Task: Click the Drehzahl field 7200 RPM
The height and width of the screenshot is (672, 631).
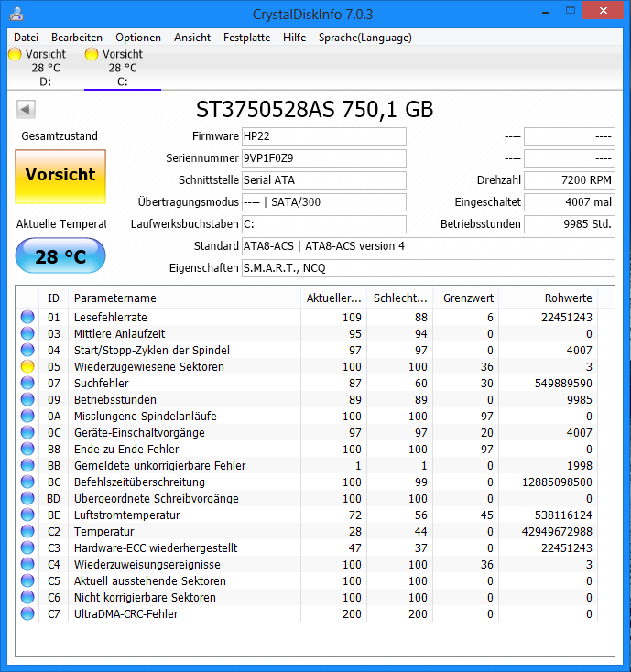Action: pyautogui.click(x=570, y=180)
